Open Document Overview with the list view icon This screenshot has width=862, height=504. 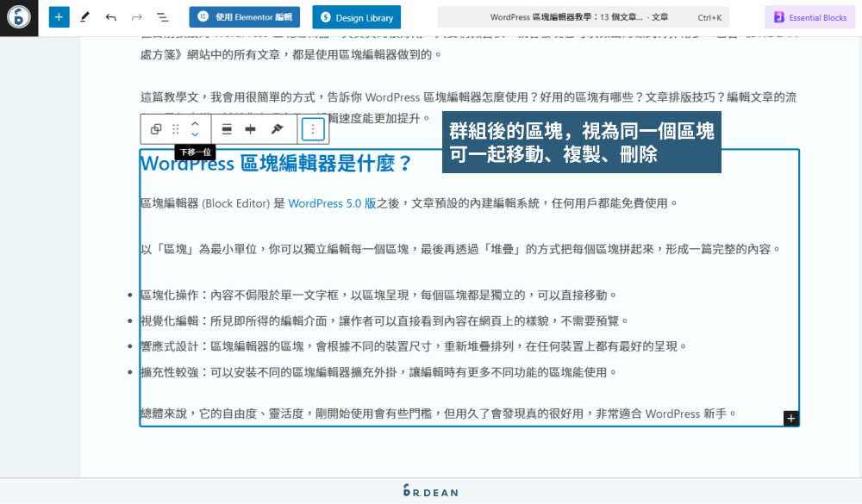click(161, 17)
